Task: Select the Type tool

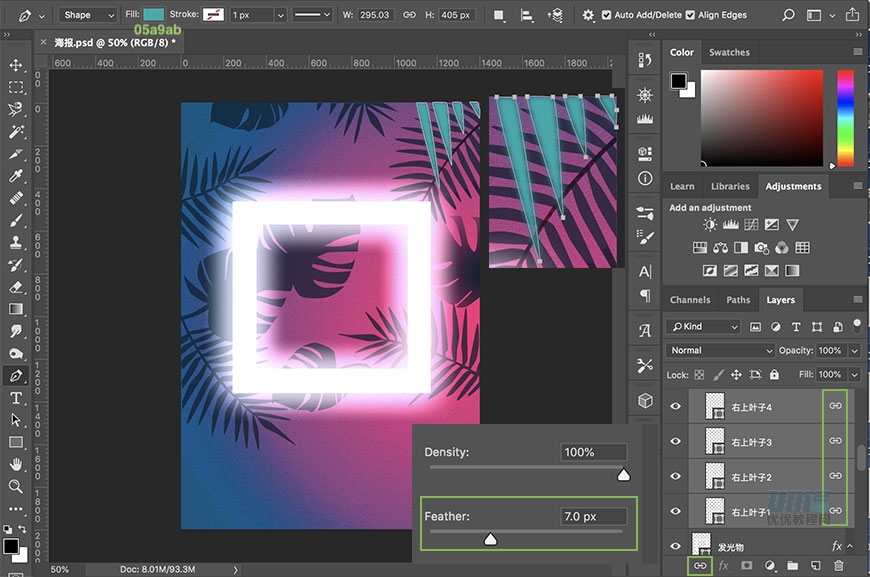Action: (x=16, y=398)
